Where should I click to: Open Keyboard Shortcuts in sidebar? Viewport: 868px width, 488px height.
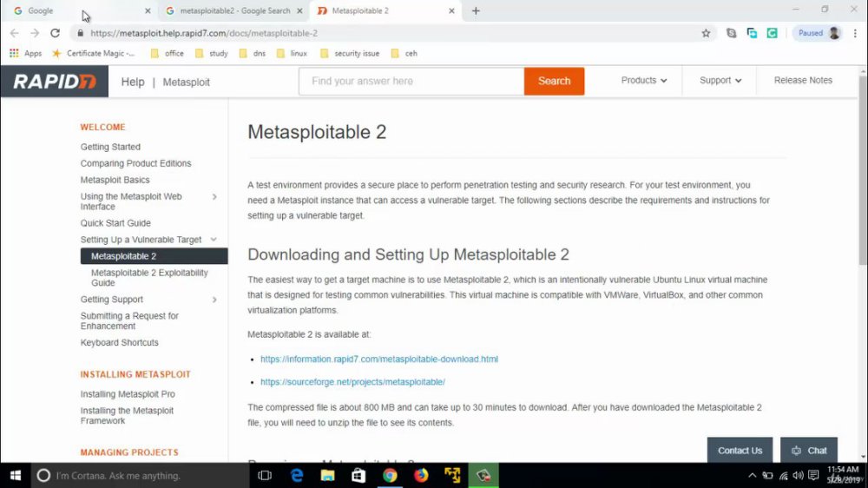(x=119, y=342)
